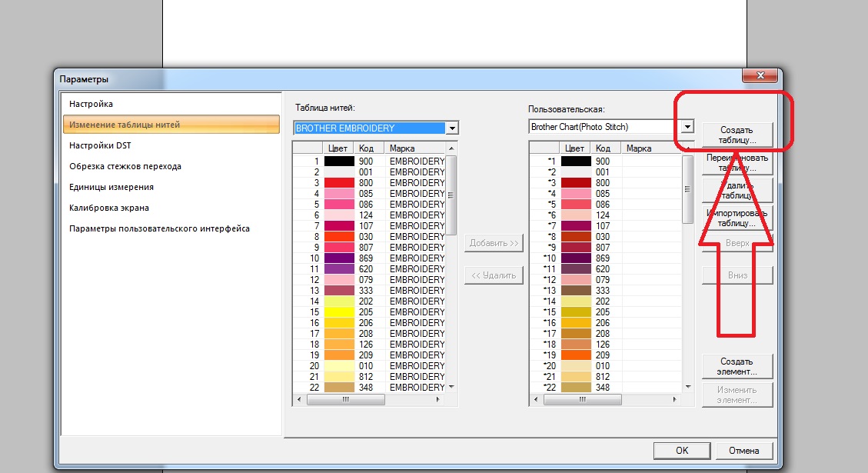
Task: Cancel the dialog with Отмена
Action: coord(743,451)
